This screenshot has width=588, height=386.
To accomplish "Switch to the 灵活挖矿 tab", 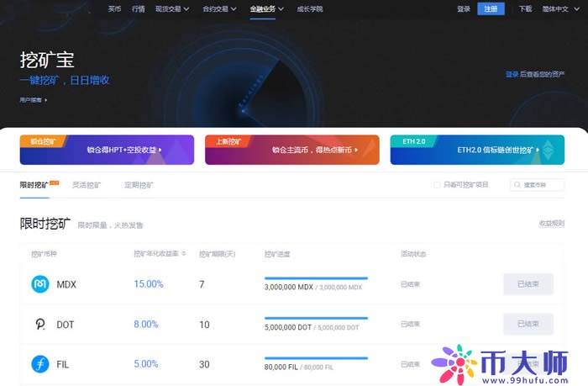I will click(x=86, y=184).
